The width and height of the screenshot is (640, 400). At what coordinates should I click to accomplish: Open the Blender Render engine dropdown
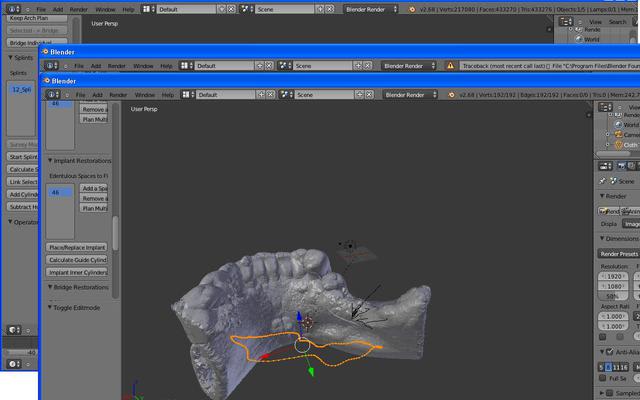(410, 94)
